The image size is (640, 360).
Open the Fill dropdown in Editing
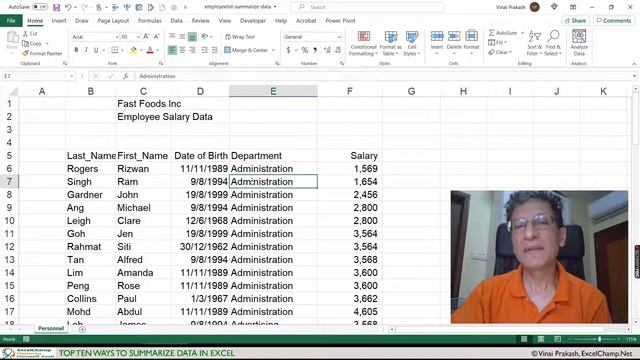tap(498, 42)
